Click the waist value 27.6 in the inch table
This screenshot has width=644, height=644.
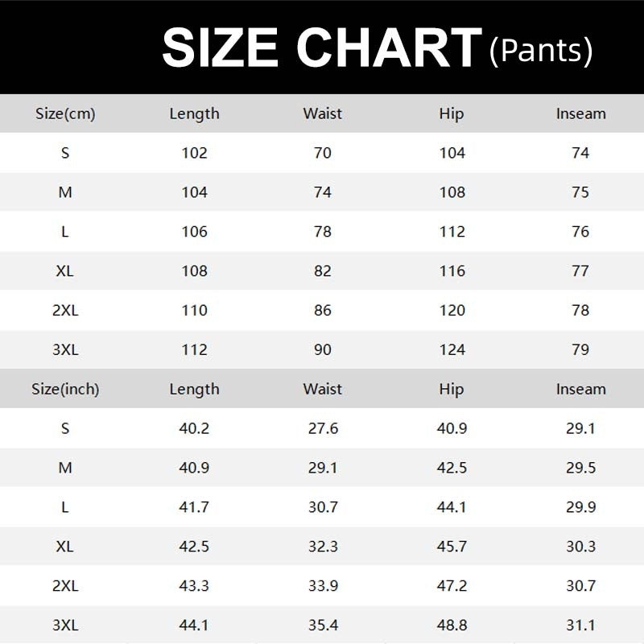click(x=323, y=428)
